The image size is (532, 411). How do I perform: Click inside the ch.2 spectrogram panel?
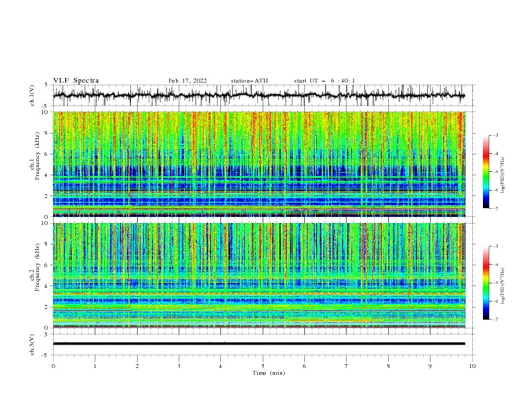tap(259, 275)
